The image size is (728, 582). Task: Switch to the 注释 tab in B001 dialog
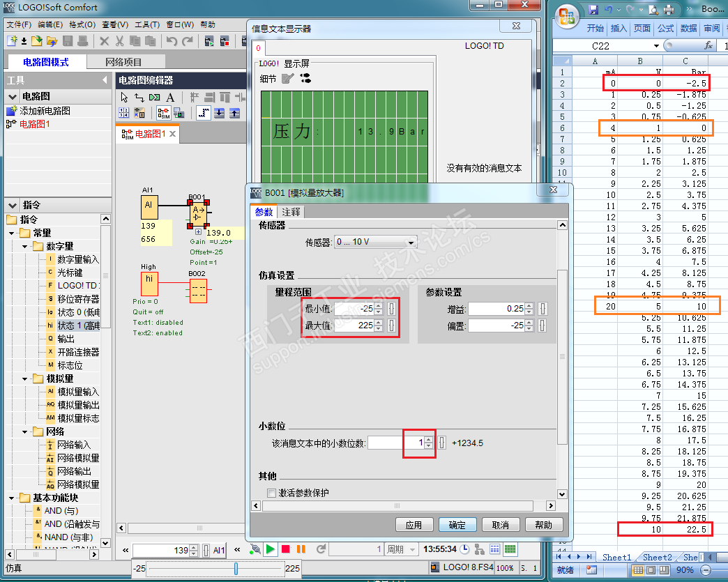click(291, 212)
